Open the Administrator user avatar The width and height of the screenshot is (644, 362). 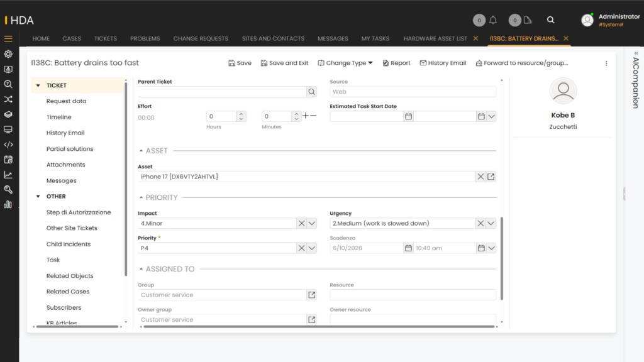[587, 19]
